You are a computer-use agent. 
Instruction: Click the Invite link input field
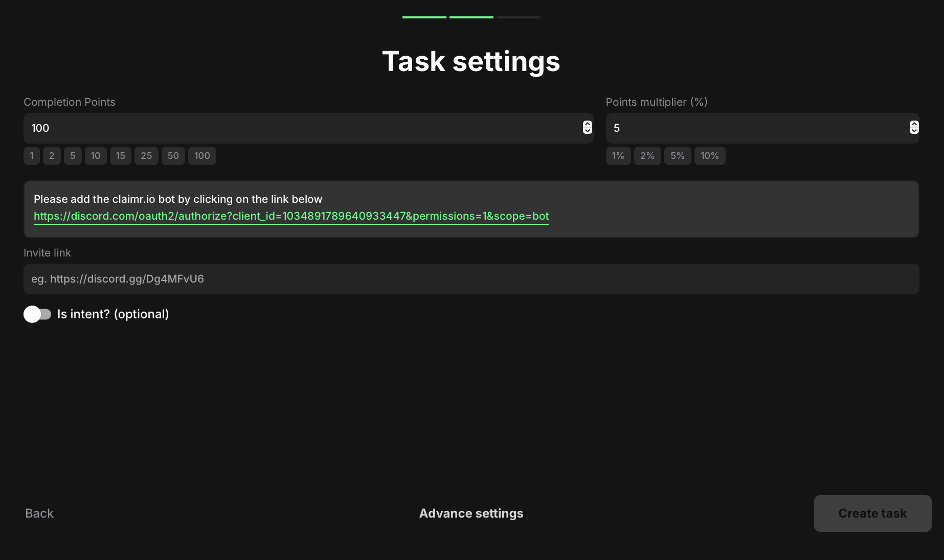tap(470, 279)
